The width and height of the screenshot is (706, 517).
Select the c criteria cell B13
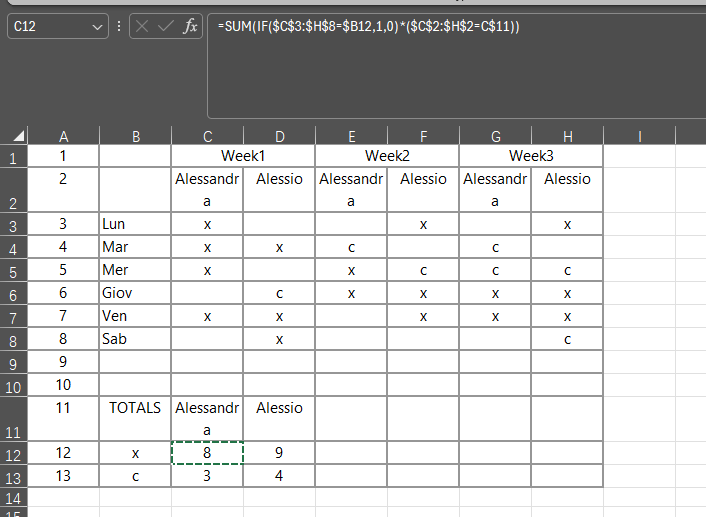[135, 476]
